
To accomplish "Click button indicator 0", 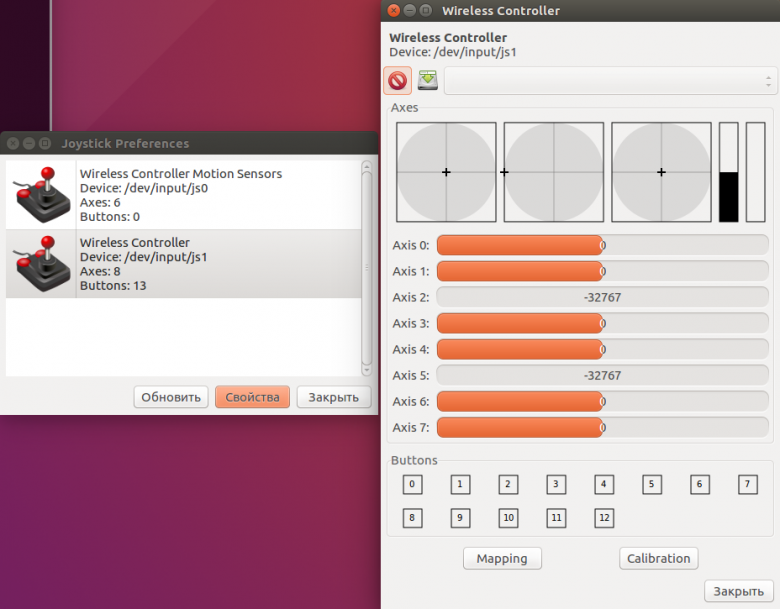I will [x=412, y=484].
